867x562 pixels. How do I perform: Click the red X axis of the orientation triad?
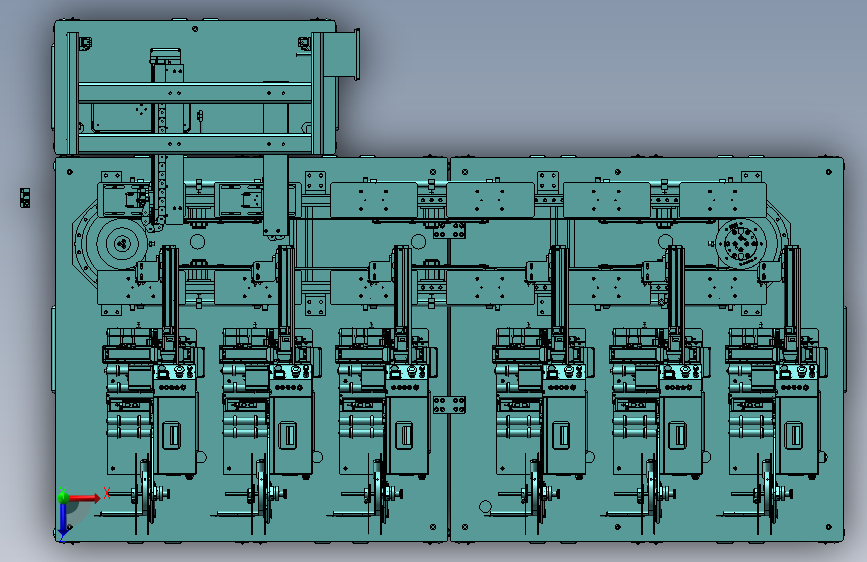point(83,498)
